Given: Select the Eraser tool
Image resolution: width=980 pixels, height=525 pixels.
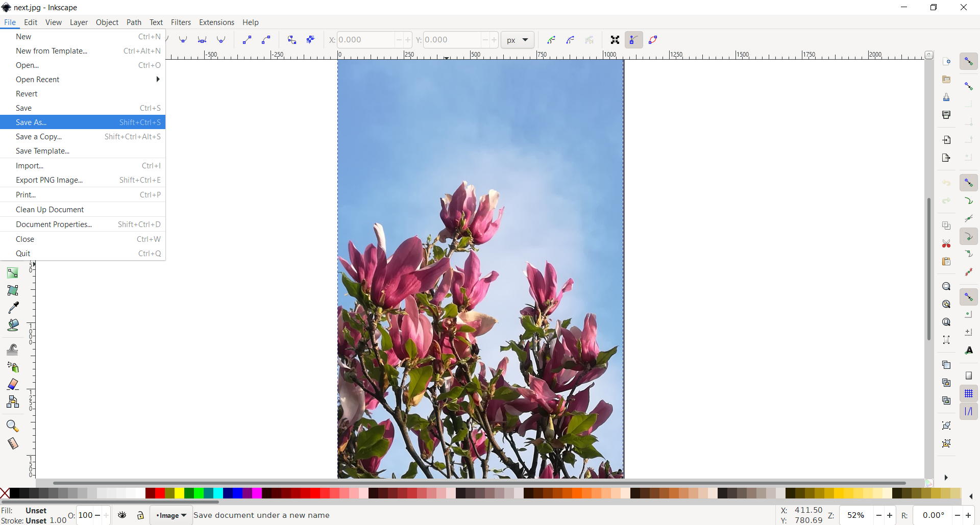Looking at the screenshot, I should click(12, 384).
